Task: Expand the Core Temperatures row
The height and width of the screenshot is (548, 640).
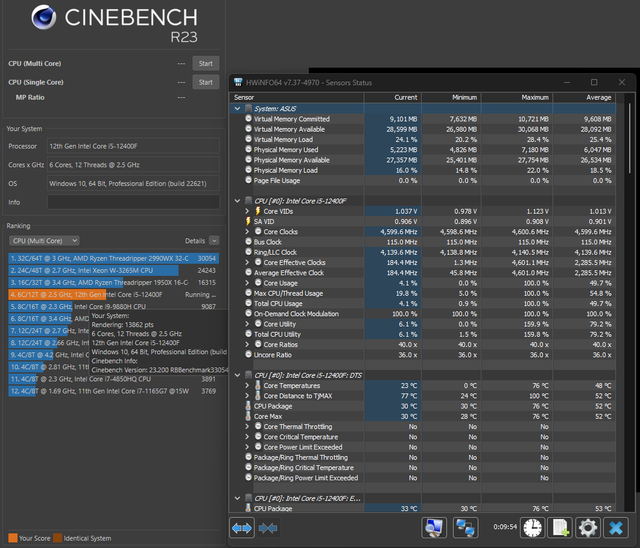Action: [x=247, y=385]
